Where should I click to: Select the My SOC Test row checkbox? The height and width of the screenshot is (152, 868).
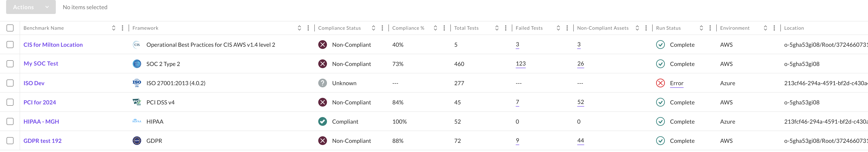(x=10, y=64)
